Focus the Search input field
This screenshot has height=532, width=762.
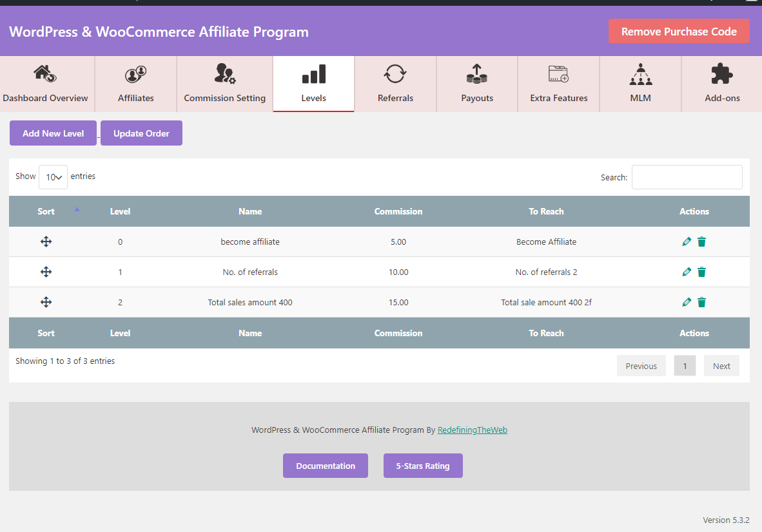click(687, 177)
